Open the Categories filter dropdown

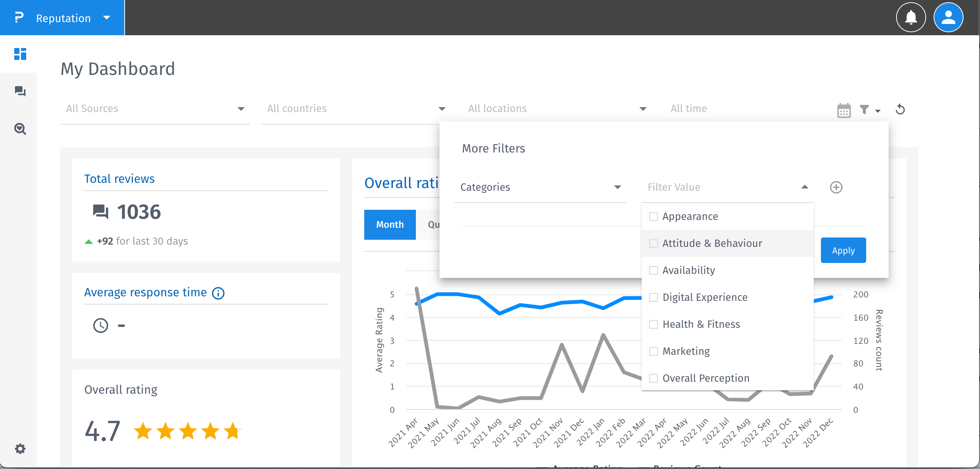coord(540,187)
